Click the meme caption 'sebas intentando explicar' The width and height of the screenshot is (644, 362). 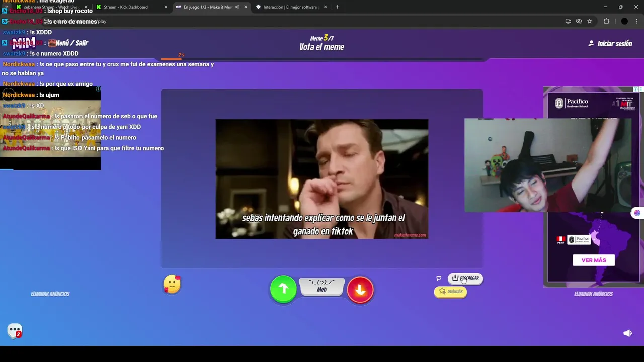(x=322, y=224)
